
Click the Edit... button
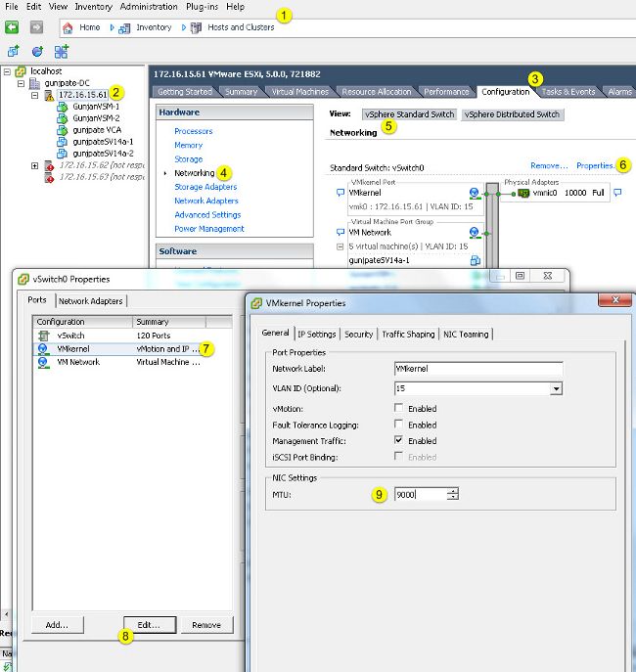pos(150,625)
